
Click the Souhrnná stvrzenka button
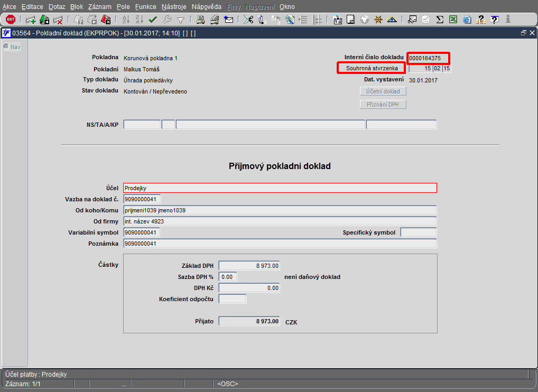click(372, 68)
